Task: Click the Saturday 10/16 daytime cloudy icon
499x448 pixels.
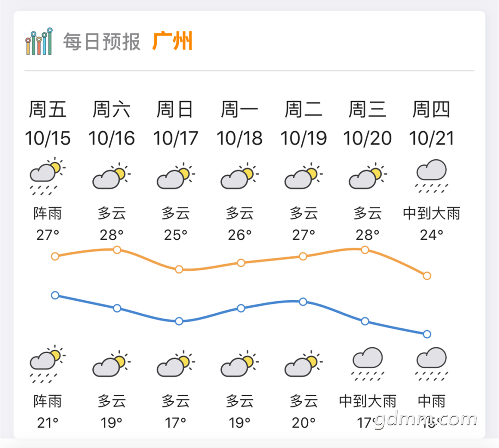Action: (x=112, y=176)
